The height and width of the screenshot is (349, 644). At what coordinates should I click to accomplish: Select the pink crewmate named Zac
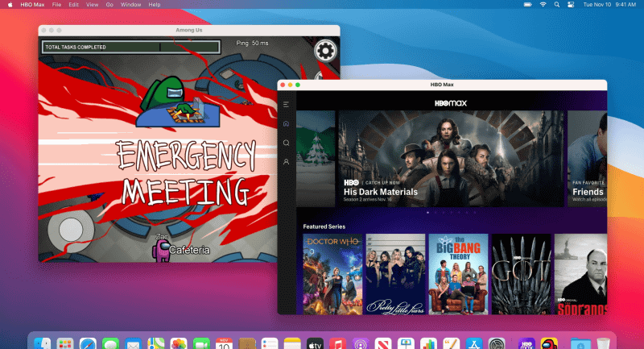(161, 250)
